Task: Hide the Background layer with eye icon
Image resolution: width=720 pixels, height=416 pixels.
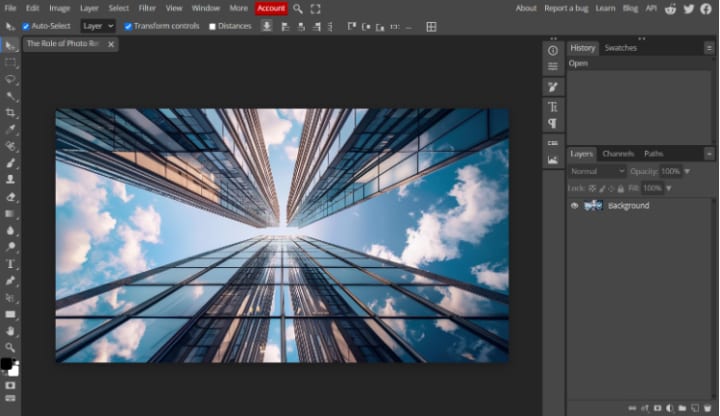Action: point(574,205)
